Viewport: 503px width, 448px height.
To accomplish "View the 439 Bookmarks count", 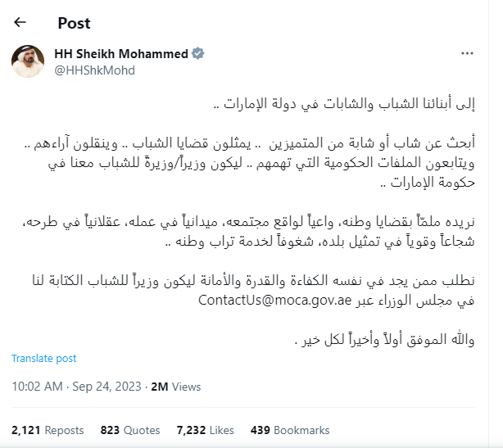I will coord(290,430).
